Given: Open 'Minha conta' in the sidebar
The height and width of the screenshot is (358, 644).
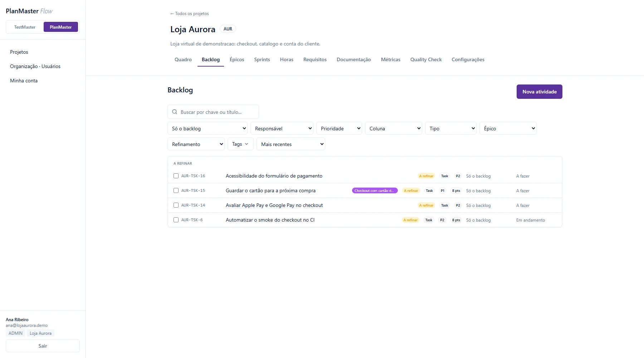Looking at the screenshot, I should coord(24,81).
